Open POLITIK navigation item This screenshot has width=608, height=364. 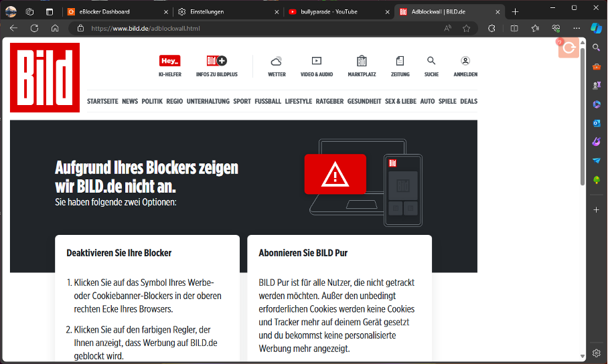coord(152,101)
